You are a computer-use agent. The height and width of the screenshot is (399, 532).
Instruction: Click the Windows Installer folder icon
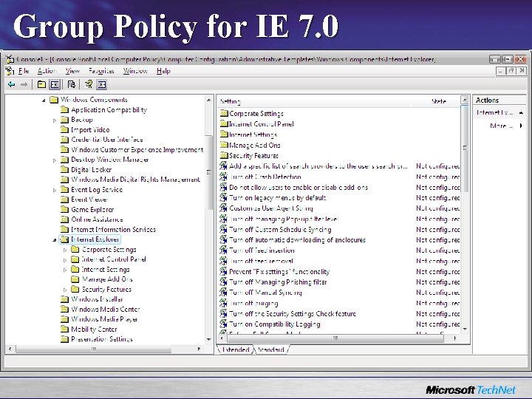pos(64,299)
